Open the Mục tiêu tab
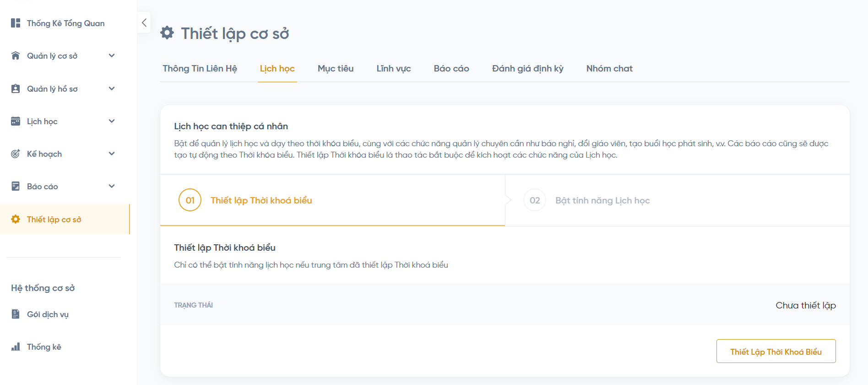Screen dimensions: 868x385 (x=336, y=69)
